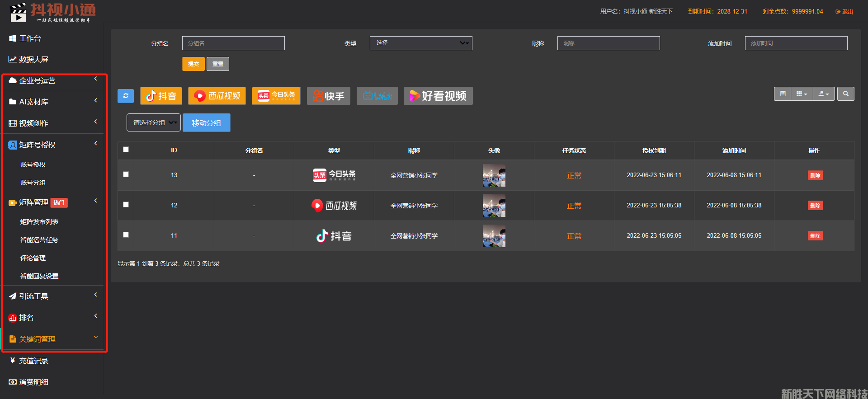Select the 好看视频 platform button
This screenshot has width=868, height=399.
[438, 96]
